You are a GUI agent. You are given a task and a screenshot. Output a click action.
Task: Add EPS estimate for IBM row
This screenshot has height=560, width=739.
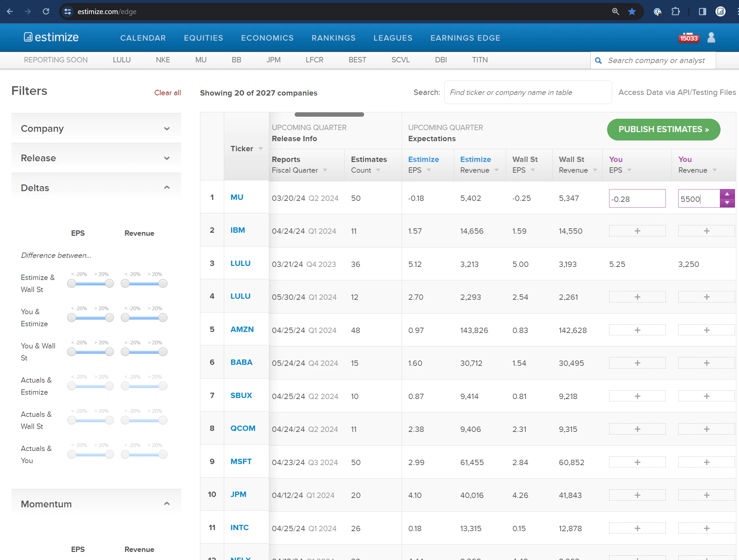tap(637, 231)
